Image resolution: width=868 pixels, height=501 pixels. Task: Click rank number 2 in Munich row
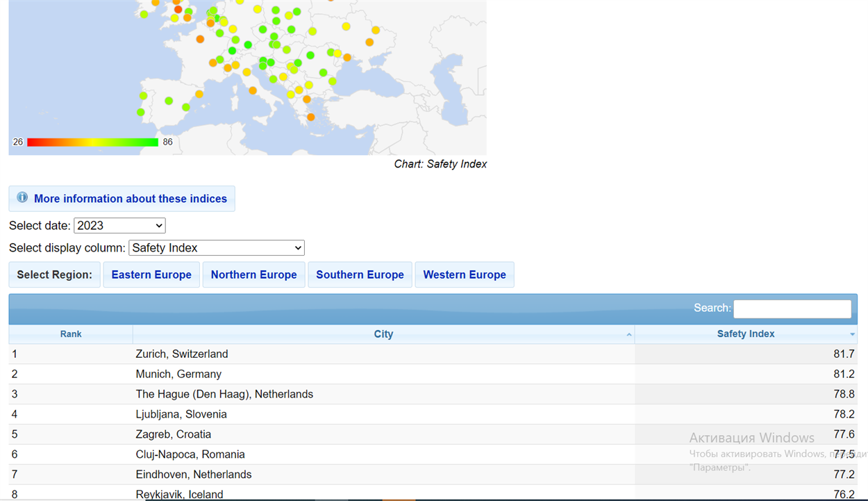pos(15,374)
